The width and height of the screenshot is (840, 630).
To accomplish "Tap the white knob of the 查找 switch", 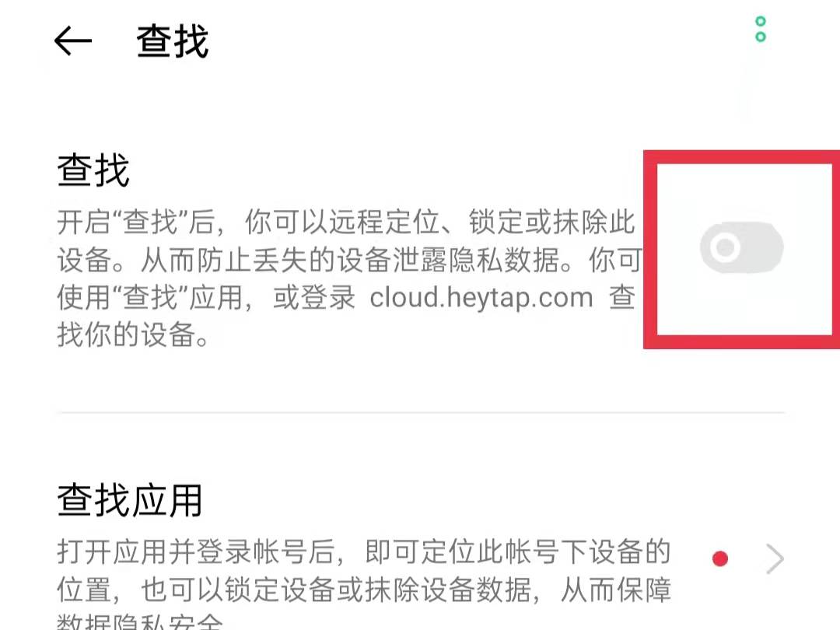I will [725, 247].
